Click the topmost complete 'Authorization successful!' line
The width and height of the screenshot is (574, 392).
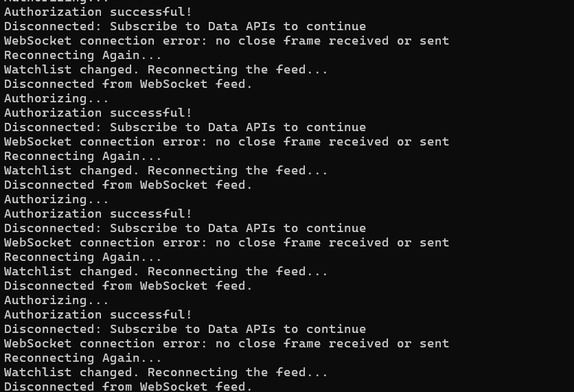coord(98,12)
